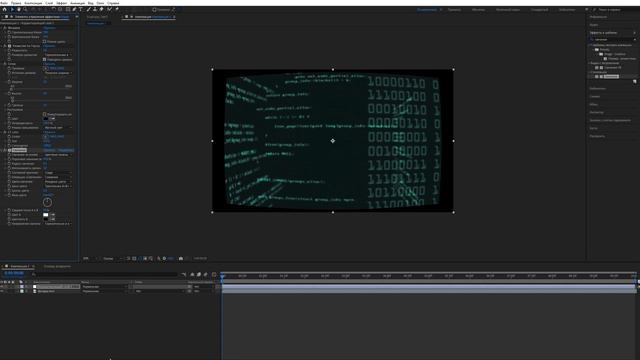Switch to Очередь рендеринга tab
Image resolution: width=640 pixels, height=360 pixels.
point(57,267)
